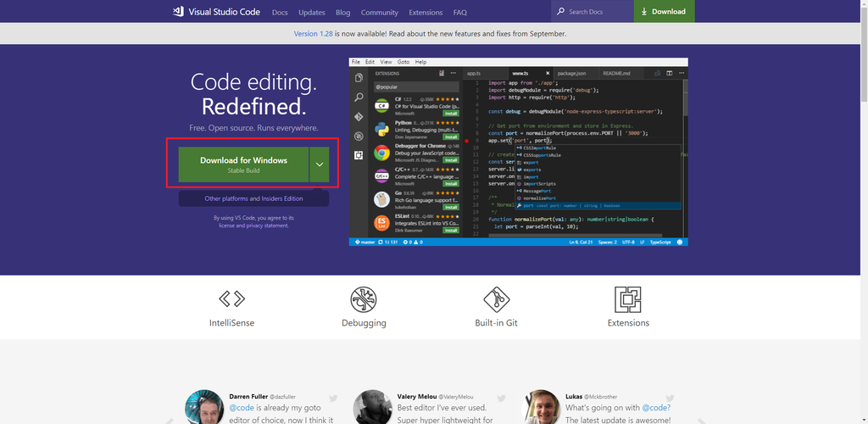Image resolution: width=868 pixels, height=424 pixels.
Task: Click the Built-in Git diamond feature icon
Action: 497,299
